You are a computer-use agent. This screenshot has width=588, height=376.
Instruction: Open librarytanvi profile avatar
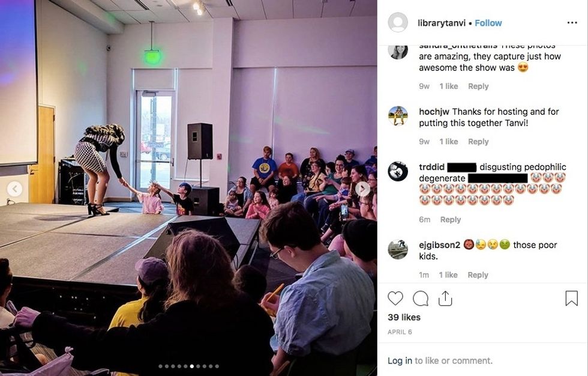point(398,22)
